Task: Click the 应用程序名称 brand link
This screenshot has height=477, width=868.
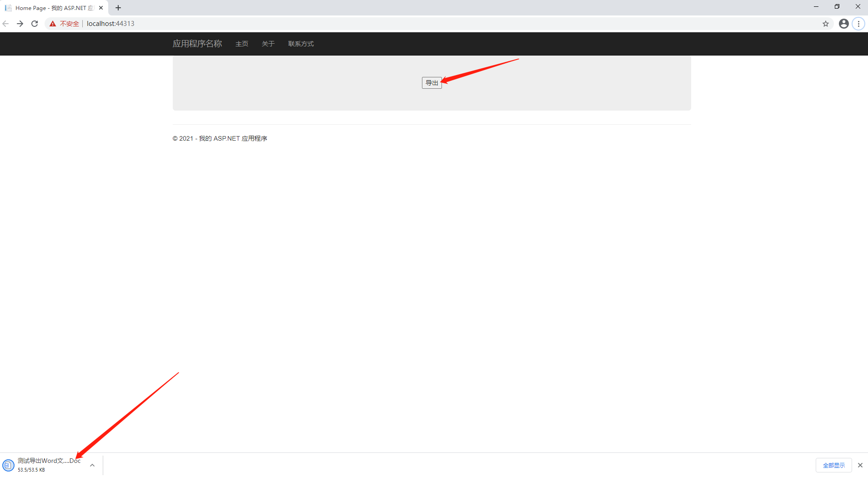Action: point(197,44)
